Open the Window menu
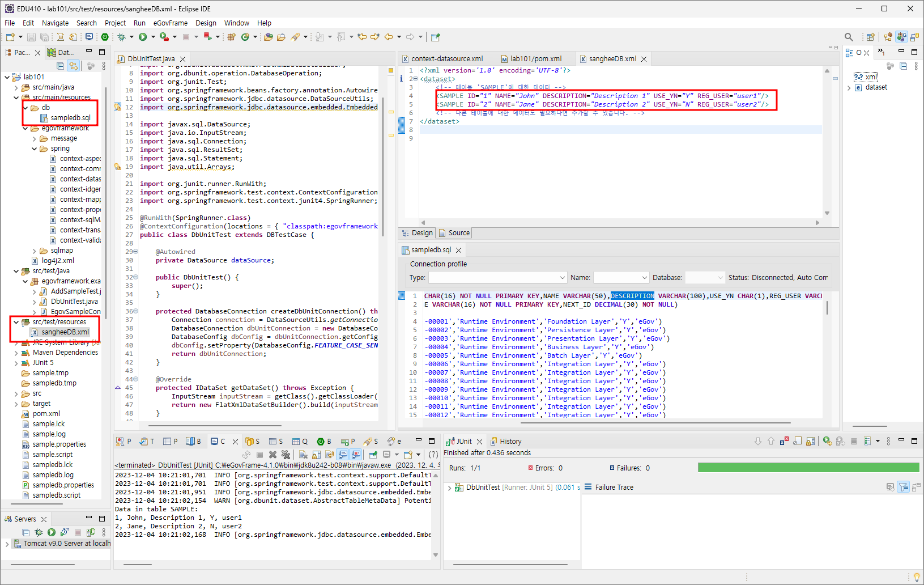 point(237,23)
